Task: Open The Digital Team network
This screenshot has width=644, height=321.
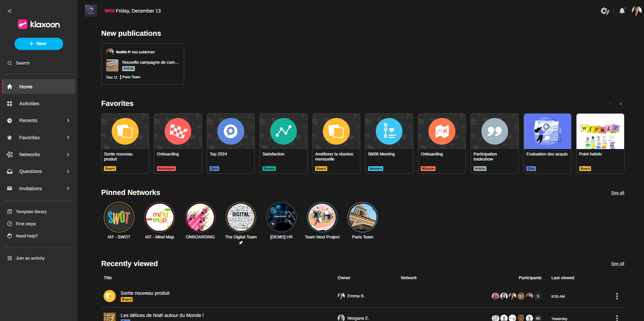Action: 241,217
